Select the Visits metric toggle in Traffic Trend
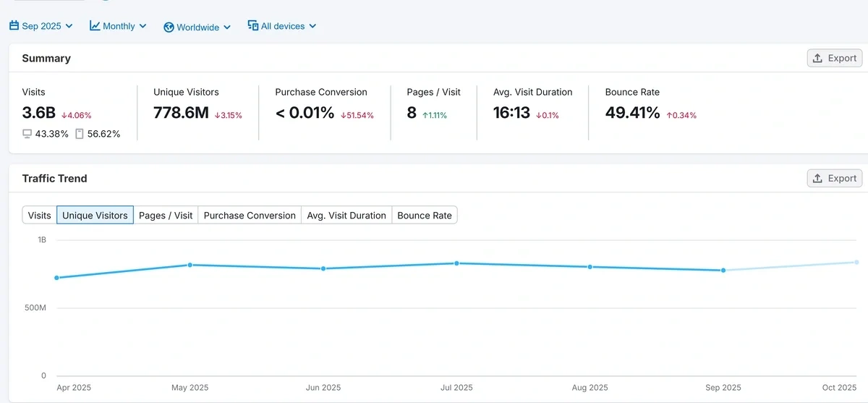Image resolution: width=868 pixels, height=403 pixels. coord(39,215)
